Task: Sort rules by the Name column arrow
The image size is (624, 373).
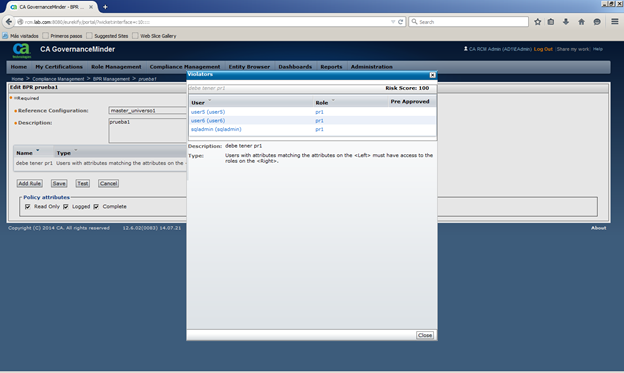Action: point(37,150)
